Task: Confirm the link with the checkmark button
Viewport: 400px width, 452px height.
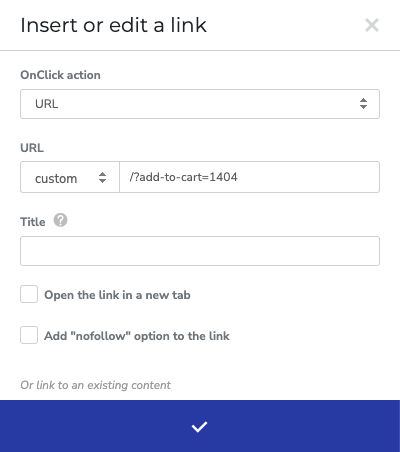Action: [x=199, y=427]
